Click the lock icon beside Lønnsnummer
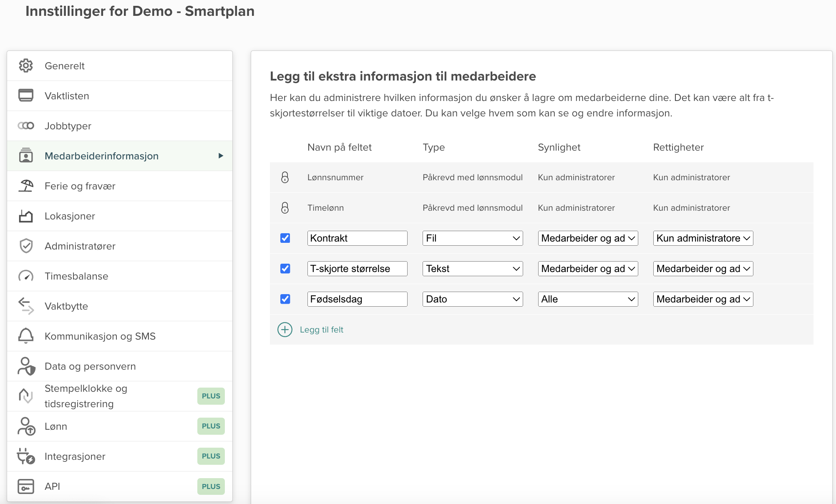 (285, 177)
